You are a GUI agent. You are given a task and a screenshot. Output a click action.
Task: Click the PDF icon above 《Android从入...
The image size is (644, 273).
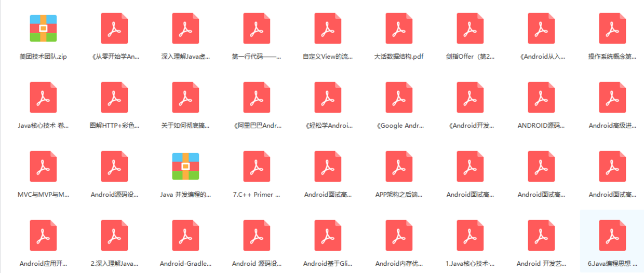click(x=541, y=28)
